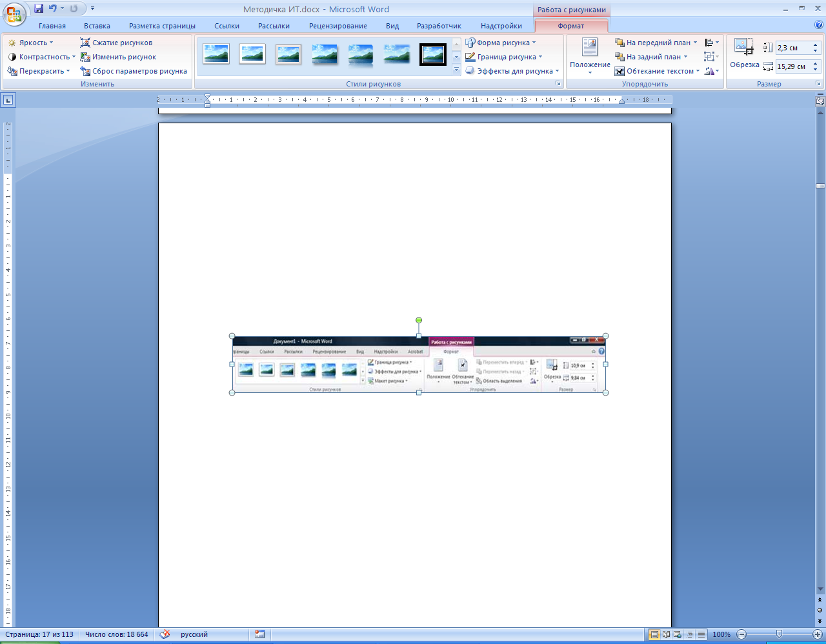The image size is (826, 644).
Task: Click the tab selector at ruler corner
Action: (8, 100)
